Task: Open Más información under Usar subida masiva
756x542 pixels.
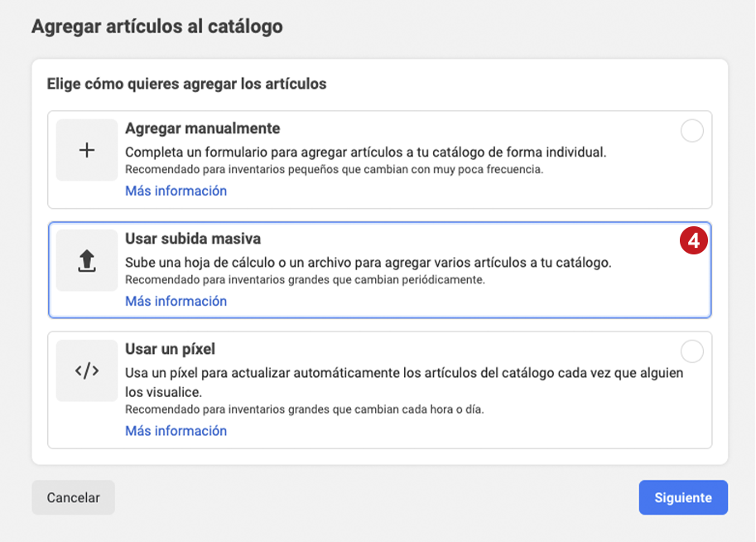Action: click(176, 301)
